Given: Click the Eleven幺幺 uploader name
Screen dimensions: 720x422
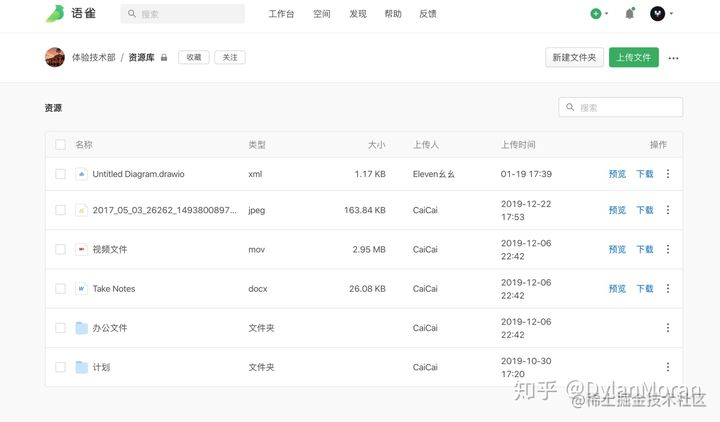Looking at the screenshot, I should click(x=433, y=174).
